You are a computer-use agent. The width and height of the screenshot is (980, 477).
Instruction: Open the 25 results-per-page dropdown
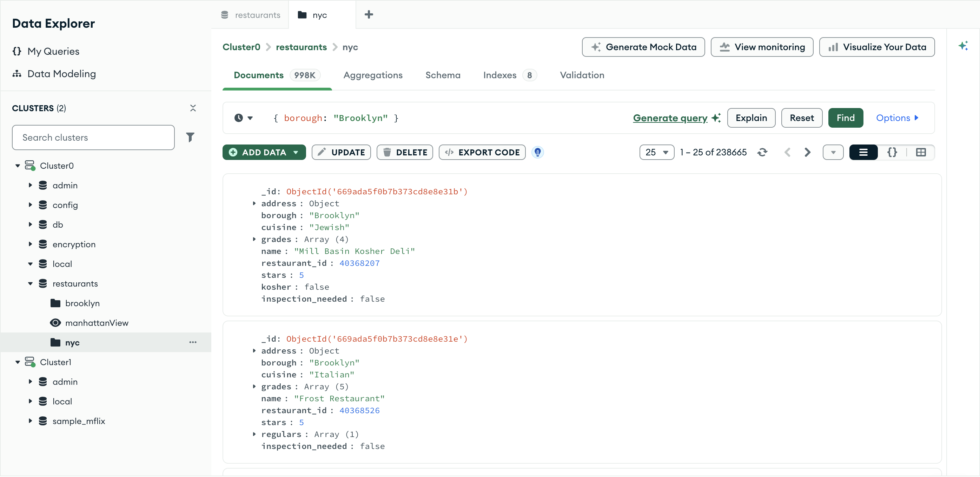(x=657, y=152)
